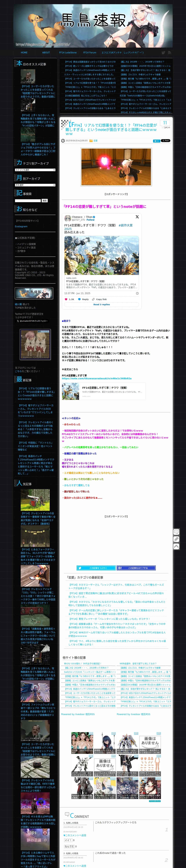The height and width of the screenshot is (868, 186).
Task: Click the Hatena B! counter badge near title
Action: pyautogui.click(x=156, y=141)
